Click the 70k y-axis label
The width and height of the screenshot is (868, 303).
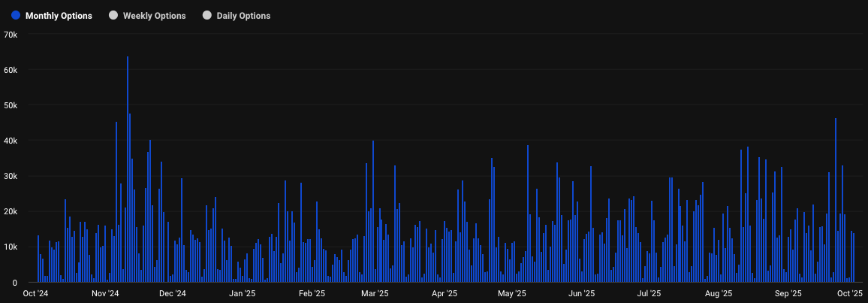pyautogui.click(x=11, y=35)
